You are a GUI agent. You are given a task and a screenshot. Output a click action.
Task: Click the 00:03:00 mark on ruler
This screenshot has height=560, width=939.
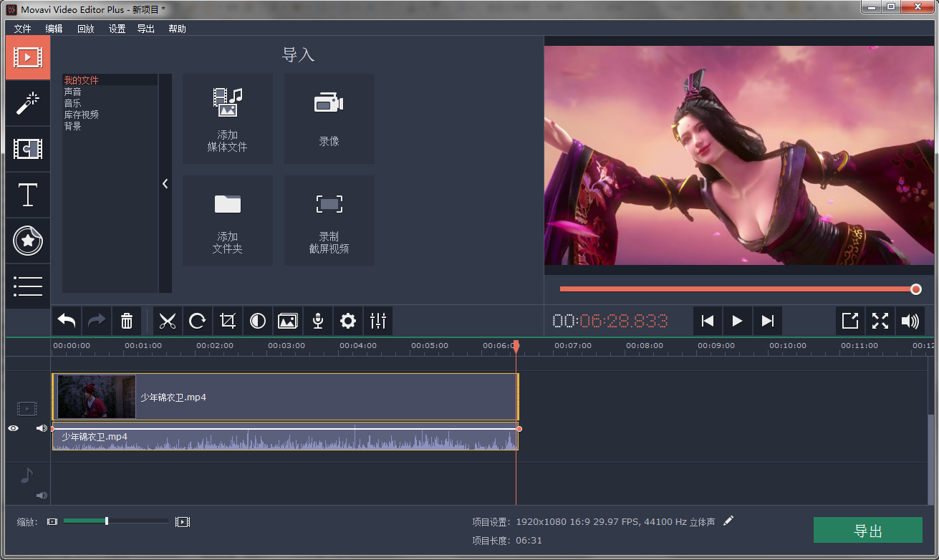point(286,346)
